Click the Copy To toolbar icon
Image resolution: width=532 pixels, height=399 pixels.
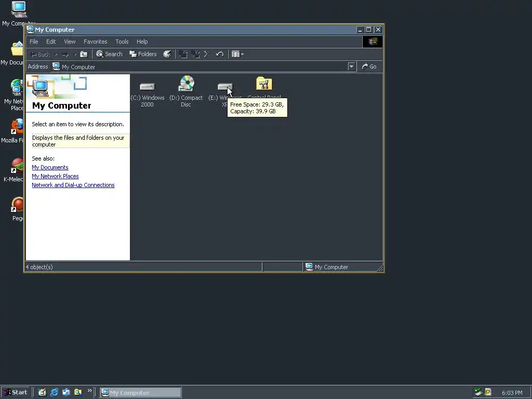(195, 54)
